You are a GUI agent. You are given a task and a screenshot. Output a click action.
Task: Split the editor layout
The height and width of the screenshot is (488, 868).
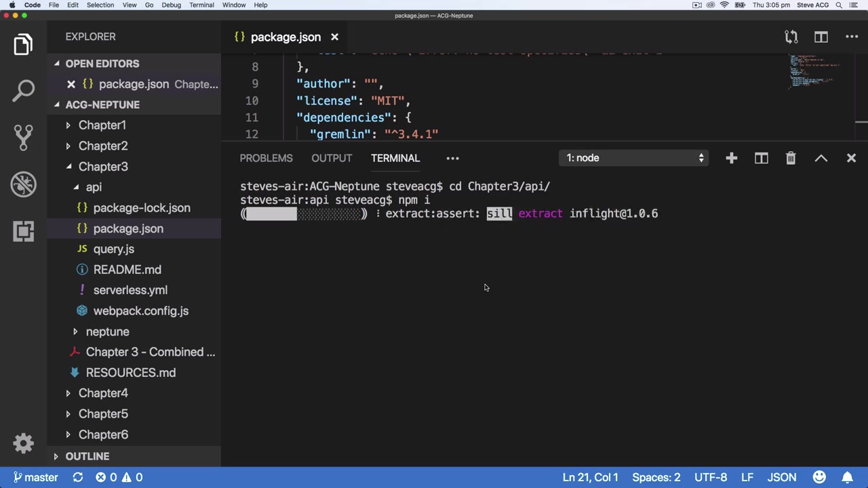point(821,37)
